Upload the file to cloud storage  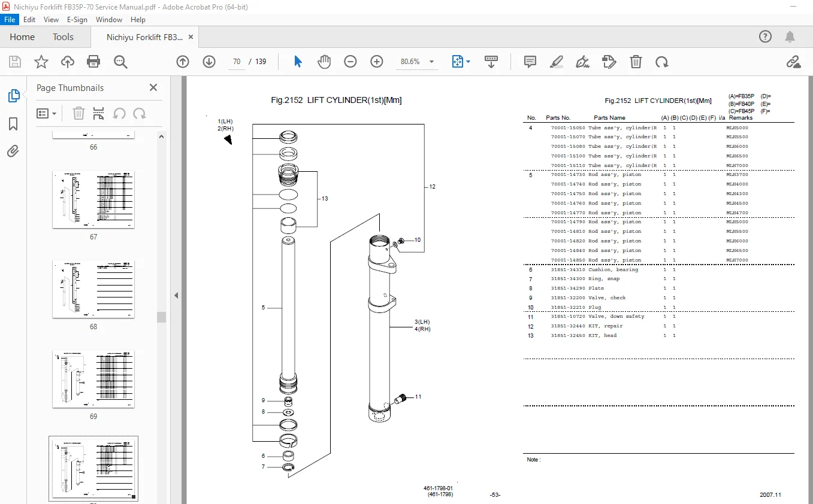68,62
